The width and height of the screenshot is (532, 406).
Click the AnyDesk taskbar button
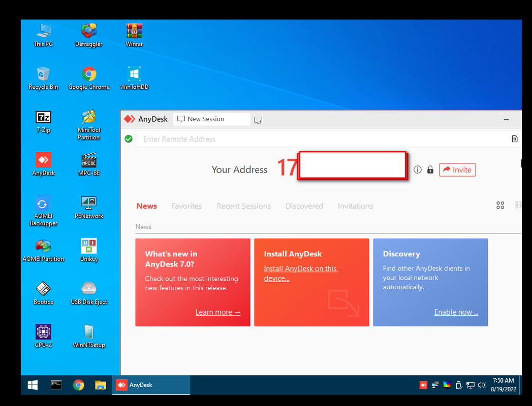(151, 385)
